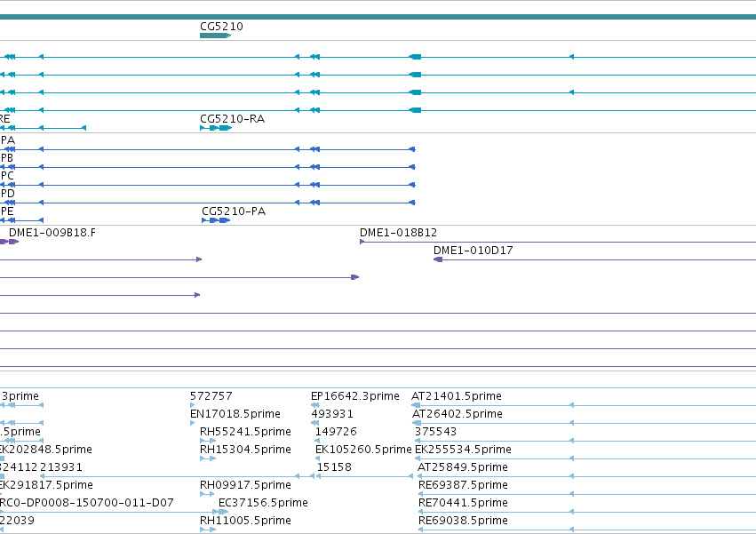
Task: Click the PB protein isoform label
Action: [7, 158]
